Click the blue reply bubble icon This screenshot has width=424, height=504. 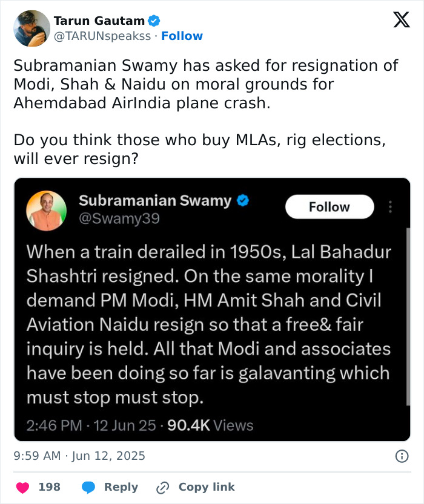click(88, 488)
